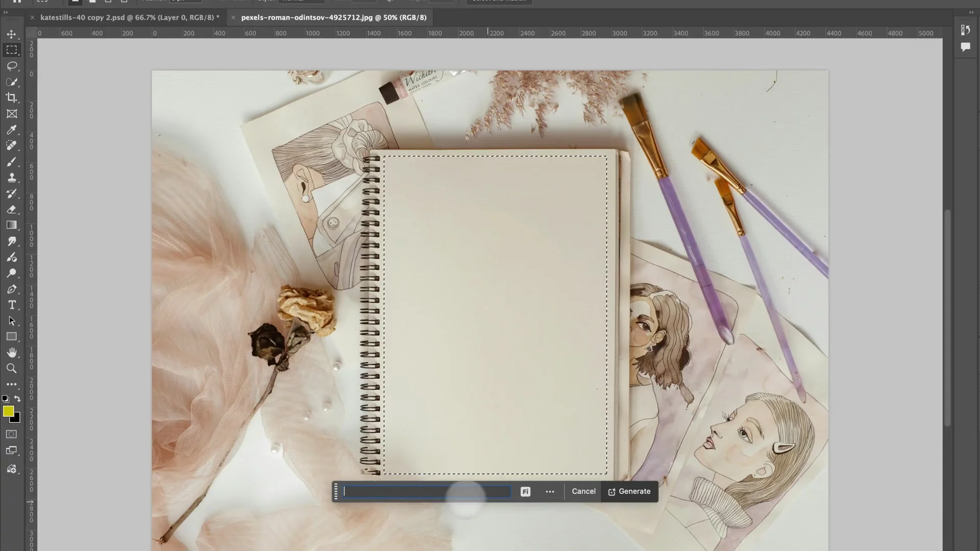980x551 pixels.
Task: Toggle Quick Mask mode at bottom of toolbar
Action: point(11,434)
